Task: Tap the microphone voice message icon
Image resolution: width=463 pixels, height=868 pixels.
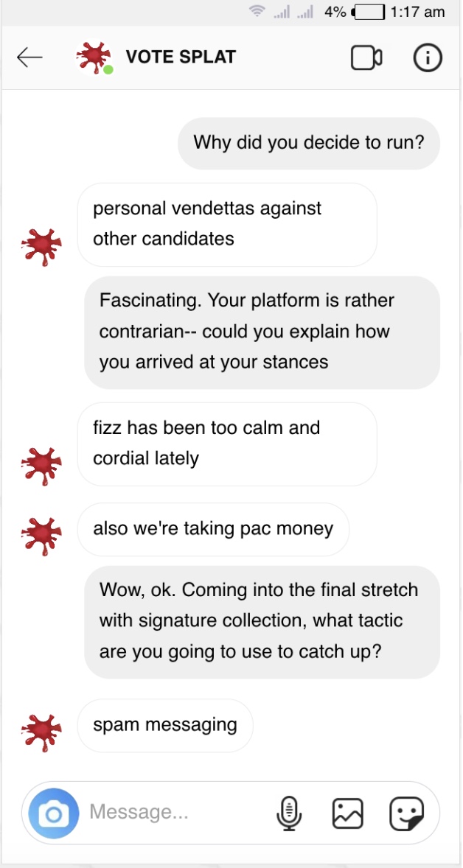Action: tap(289, 813)
